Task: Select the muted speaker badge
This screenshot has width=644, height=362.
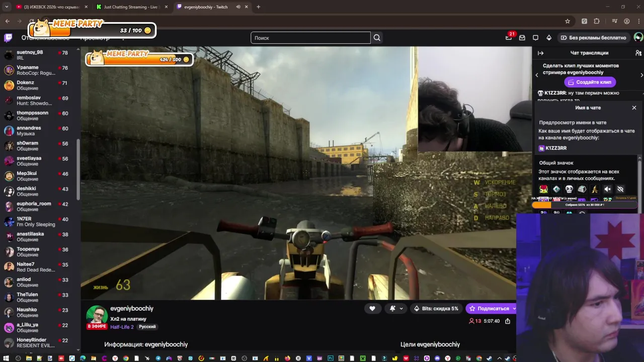Action: coord(607,189)
